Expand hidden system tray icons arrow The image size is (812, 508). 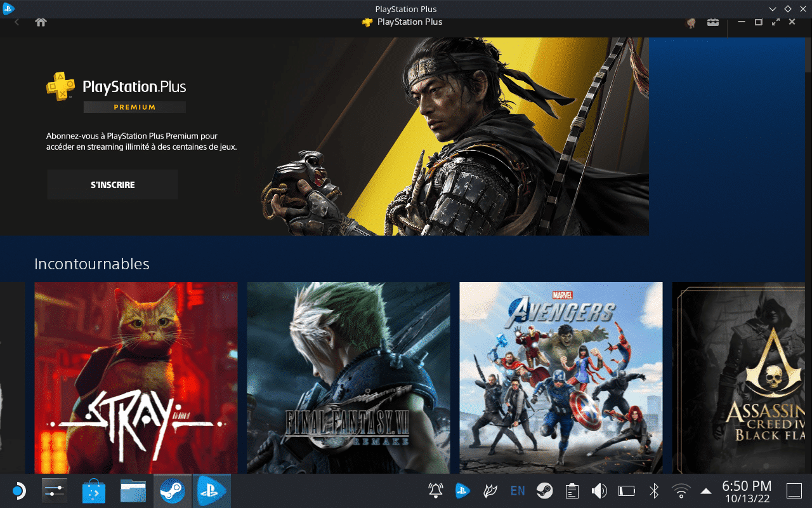pyautogui.click(x=705, y=491)
